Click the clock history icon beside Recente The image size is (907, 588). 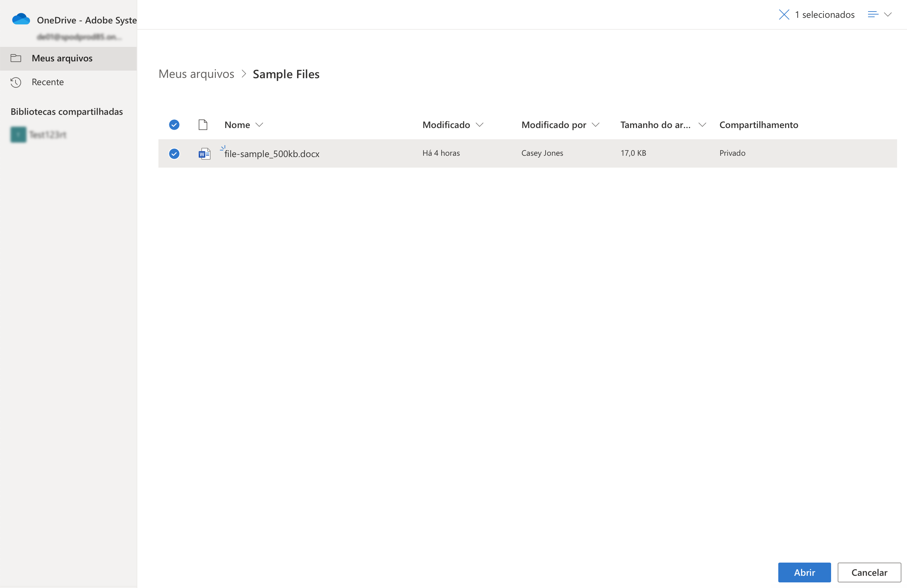click(x=16, y=82)
